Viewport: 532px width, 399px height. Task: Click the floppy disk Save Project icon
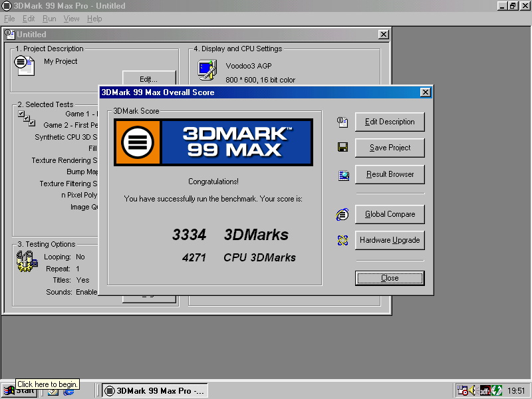point(342,147)
